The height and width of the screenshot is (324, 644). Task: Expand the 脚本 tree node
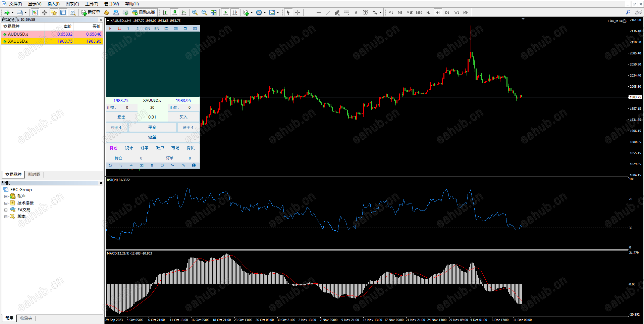pos(6,217)
